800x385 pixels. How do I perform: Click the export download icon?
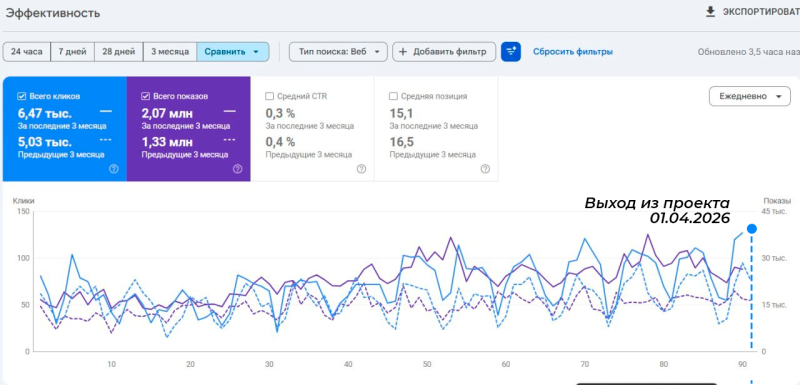(710, 12)
